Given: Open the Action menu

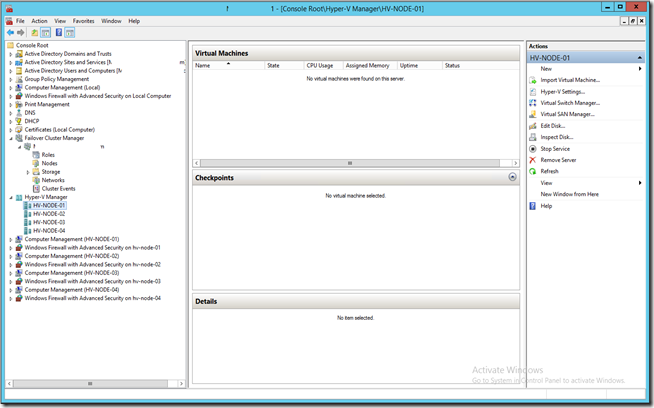Looking at the screenshot, I should coord(39,21).
